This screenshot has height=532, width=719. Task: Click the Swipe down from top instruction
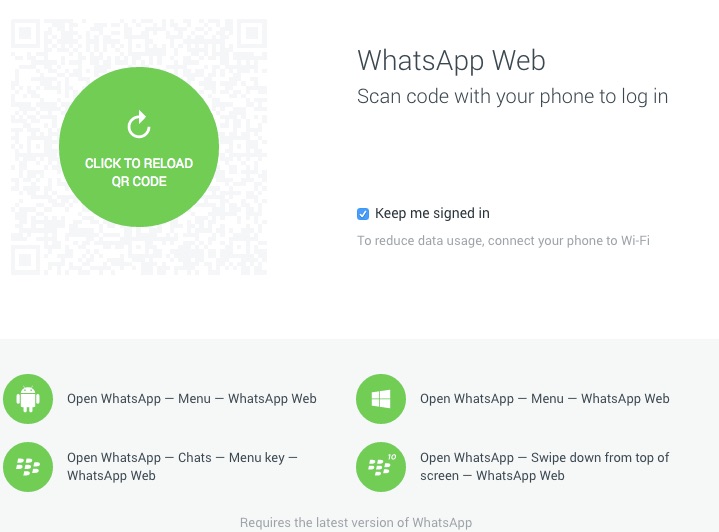(x=545, y=466)
